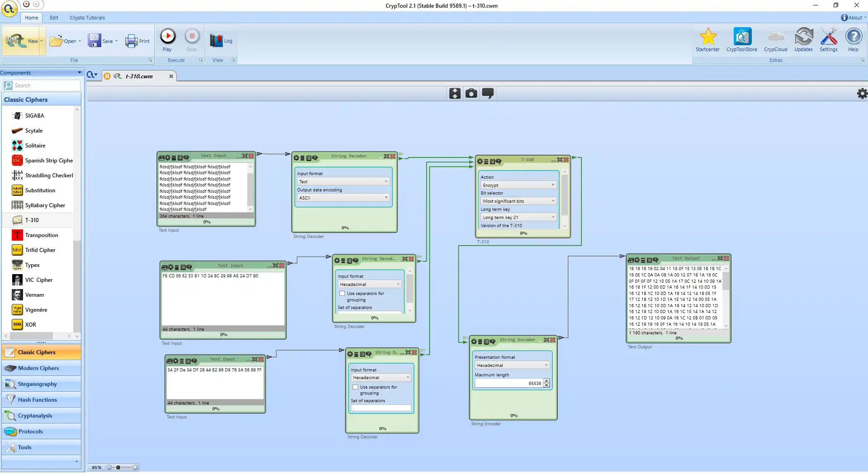868x475 pixels.
Task: Open the Bit selector dropdown
Action: (518, 201)
